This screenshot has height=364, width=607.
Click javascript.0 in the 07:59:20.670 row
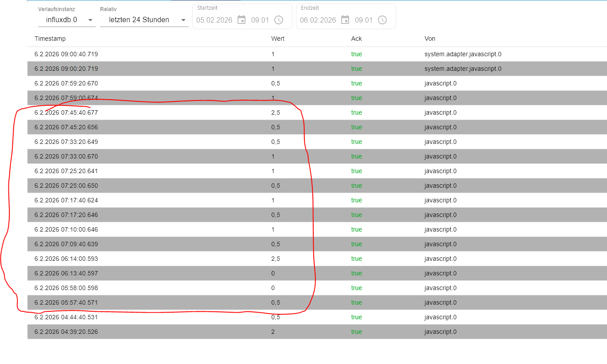[440, 83]
